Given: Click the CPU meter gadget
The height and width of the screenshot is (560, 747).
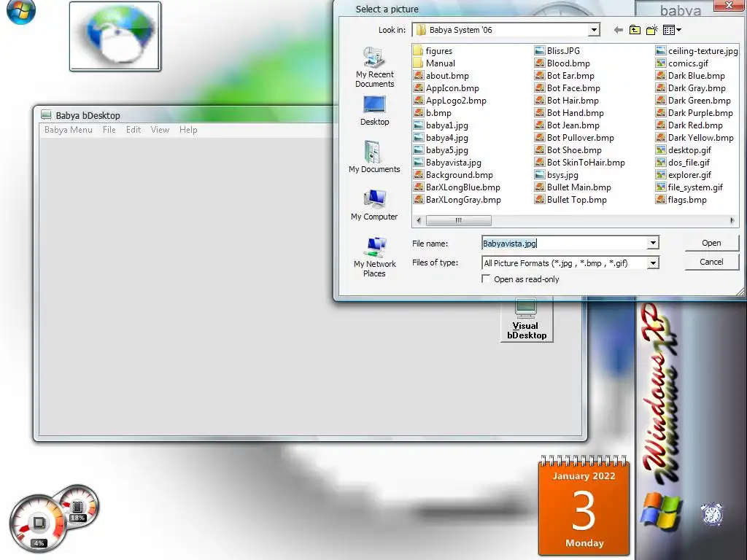Looking at the screenshot, I should pyautogui.click(x=38, y=524).
